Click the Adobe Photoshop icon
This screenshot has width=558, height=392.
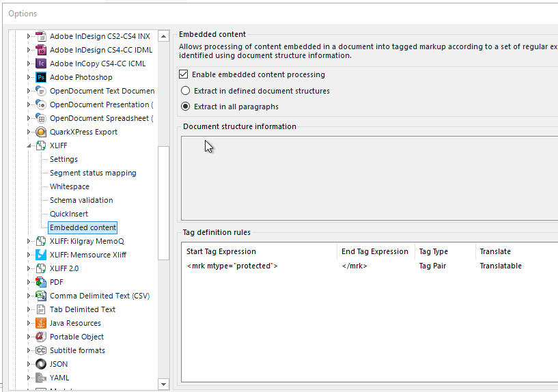coord(41,77)
